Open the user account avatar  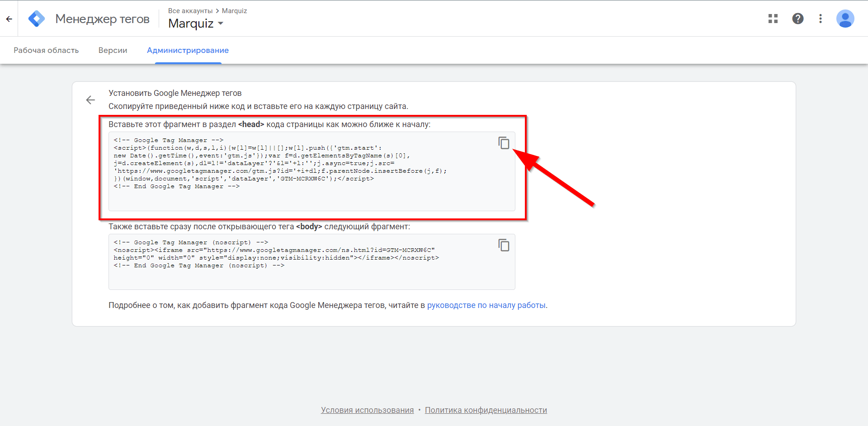point(845,19)
